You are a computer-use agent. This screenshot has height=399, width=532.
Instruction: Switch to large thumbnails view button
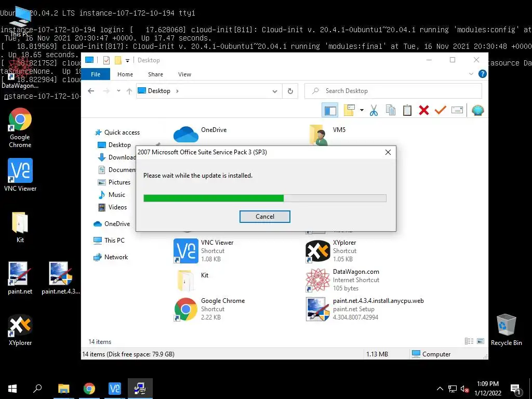pyautogui.click(x=481, y=341)
